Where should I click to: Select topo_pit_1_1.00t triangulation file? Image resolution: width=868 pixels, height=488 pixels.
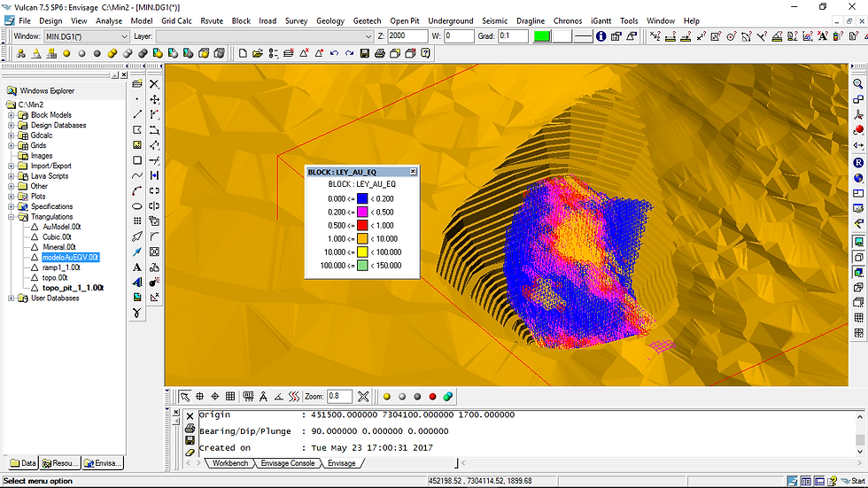(x=73, y=288)
